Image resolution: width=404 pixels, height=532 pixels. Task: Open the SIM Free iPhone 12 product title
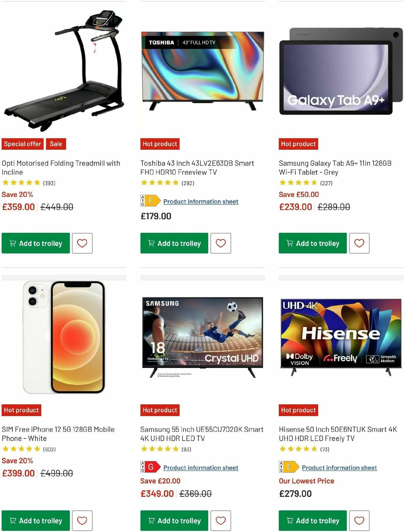(x=58, y=434)
